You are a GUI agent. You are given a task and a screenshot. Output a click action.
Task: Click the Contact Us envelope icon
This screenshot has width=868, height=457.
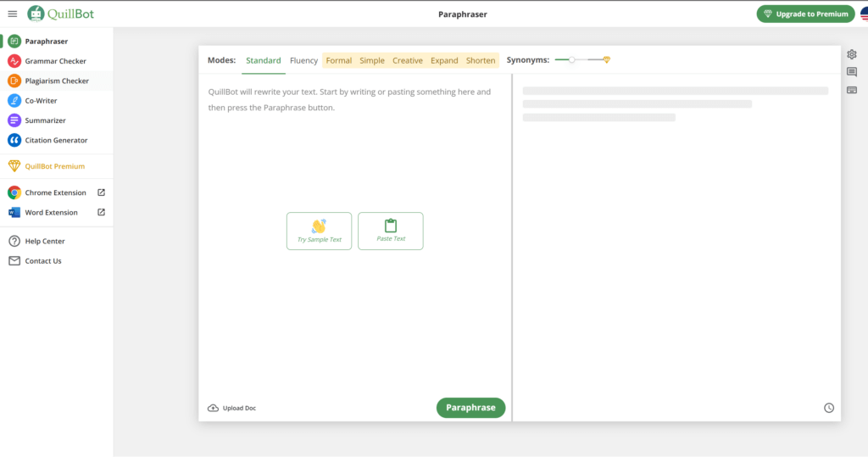click(14, 261)
